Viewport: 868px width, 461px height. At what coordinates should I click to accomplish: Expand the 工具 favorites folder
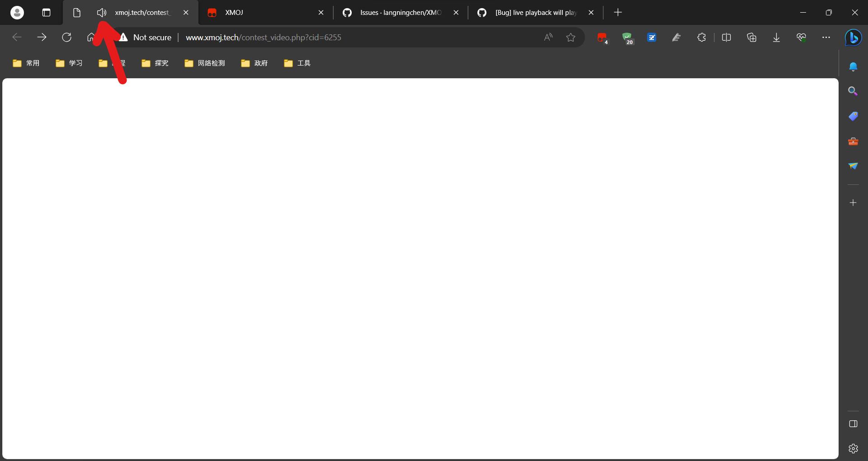[x=297, y=63]
